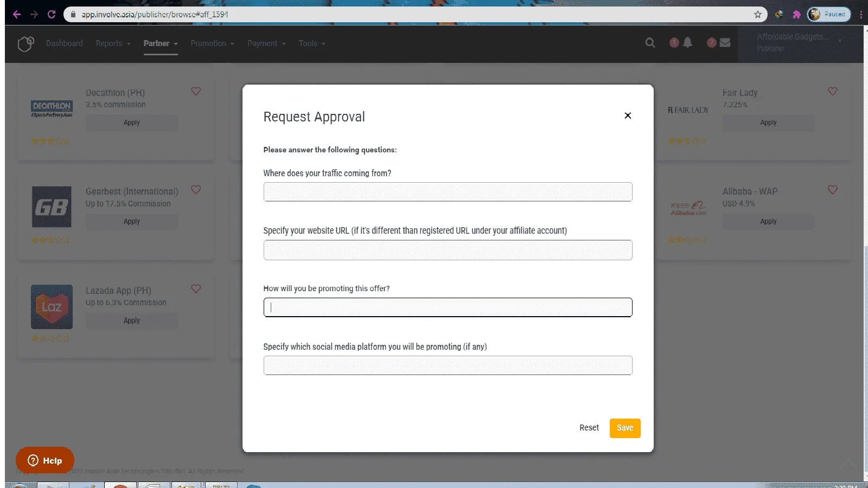Image resolution: width=868 pixels, height=488 pixels.
Task: Open notifications bell icon
Action: pyautogui.click(x=687, y=42)
